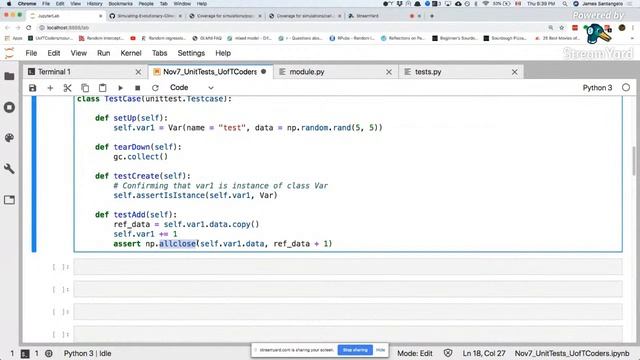Open the command palette icon in sidebar

point(9,138)
